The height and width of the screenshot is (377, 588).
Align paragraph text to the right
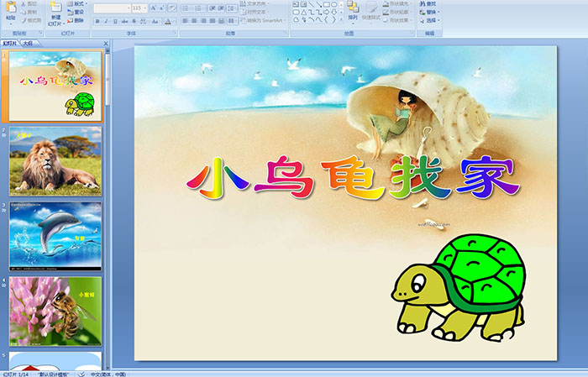(203, 21)
